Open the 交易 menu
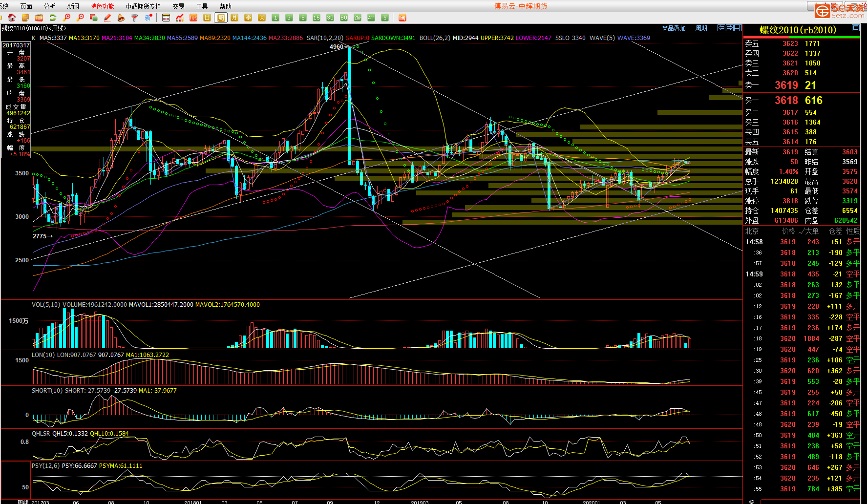 pos(179,6)
